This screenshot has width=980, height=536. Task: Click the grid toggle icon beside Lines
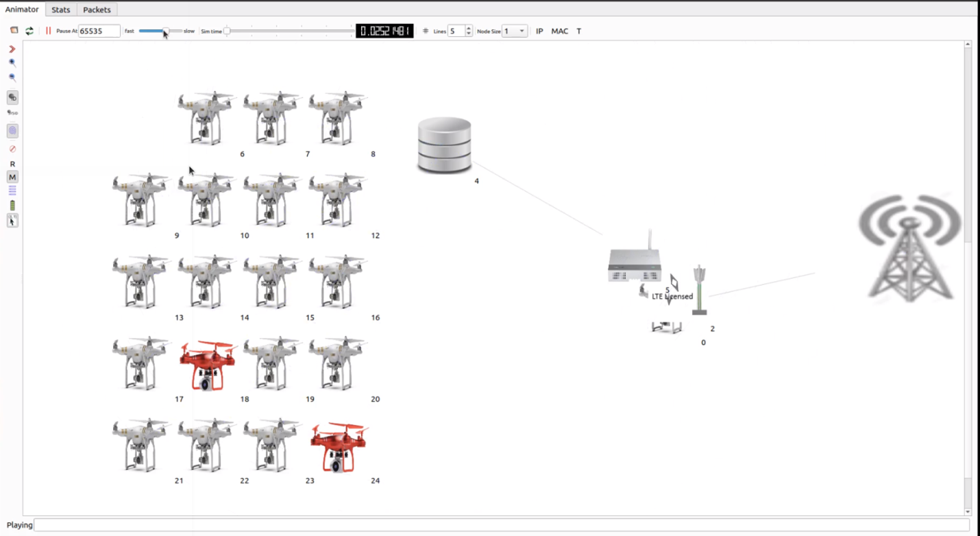(426, 31)
